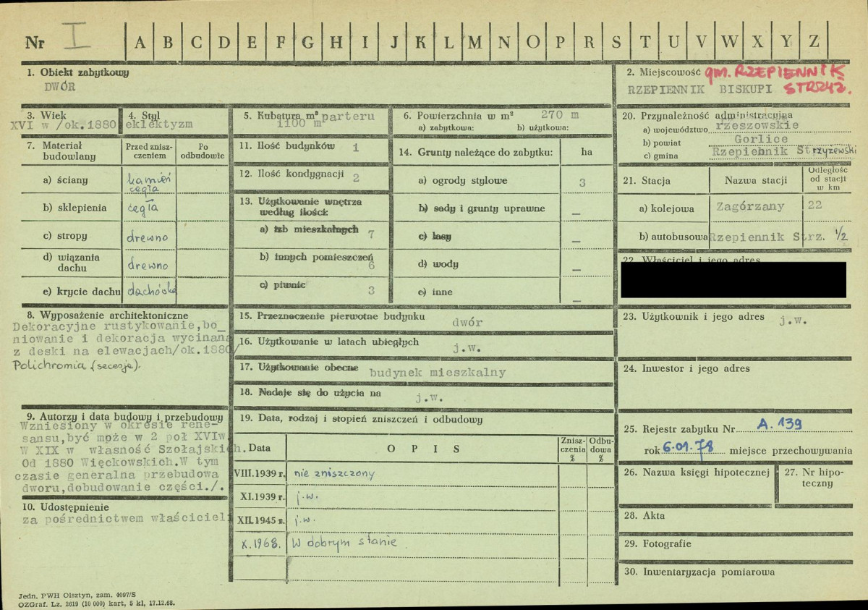Click the '24. Inwestor i jego adres' label
The width and height of the screenshot is (868, 610).
pos(686,368)
